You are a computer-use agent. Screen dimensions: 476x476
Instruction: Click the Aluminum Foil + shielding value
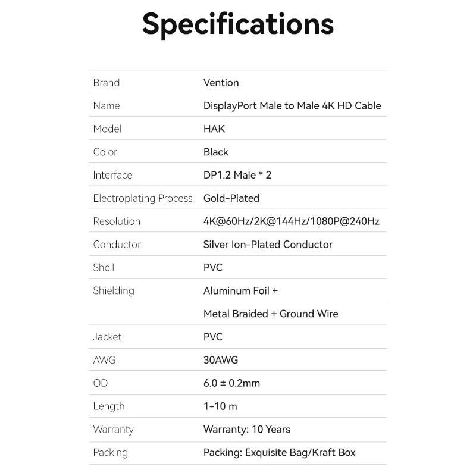[241, 290]
